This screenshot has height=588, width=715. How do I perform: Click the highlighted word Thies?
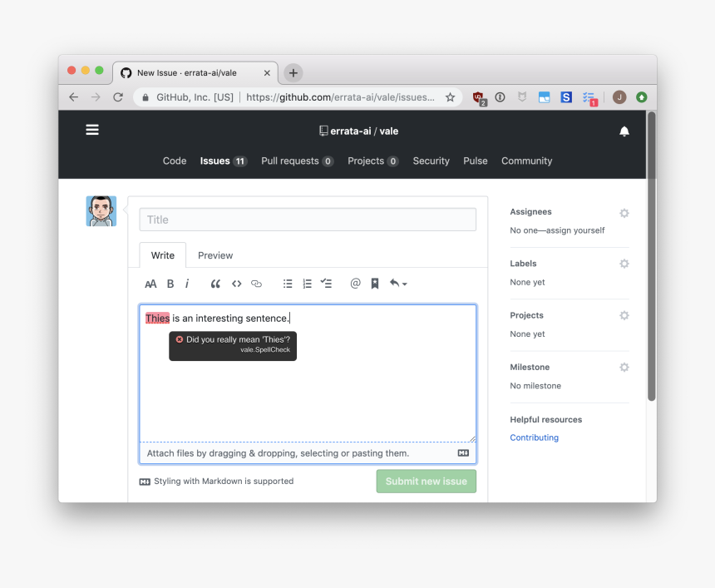(x=157, y=319)
